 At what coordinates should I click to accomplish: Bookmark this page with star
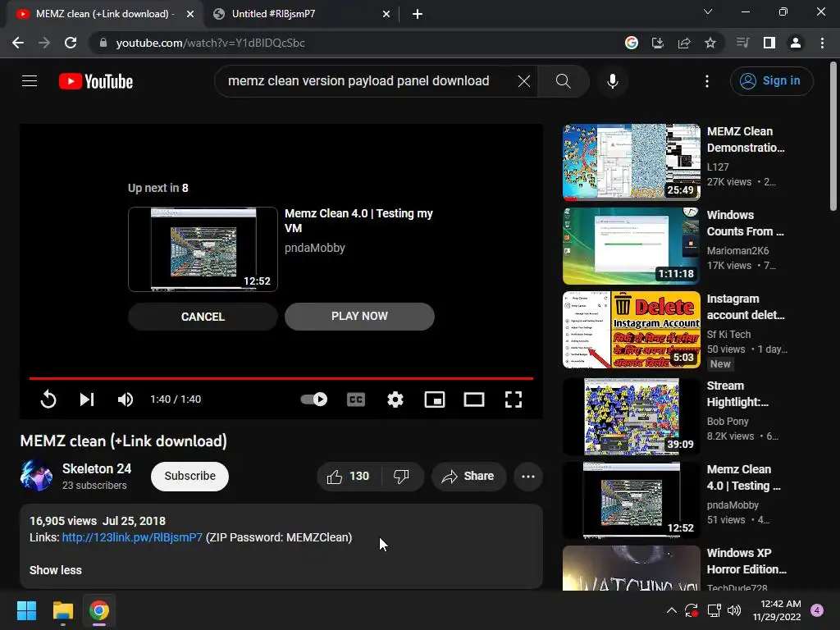point(710,43)
